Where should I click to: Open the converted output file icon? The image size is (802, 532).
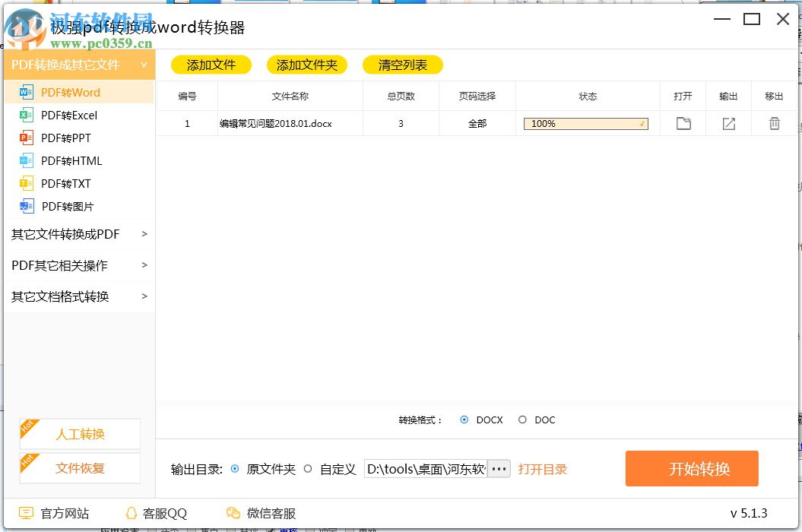[728, 123]
